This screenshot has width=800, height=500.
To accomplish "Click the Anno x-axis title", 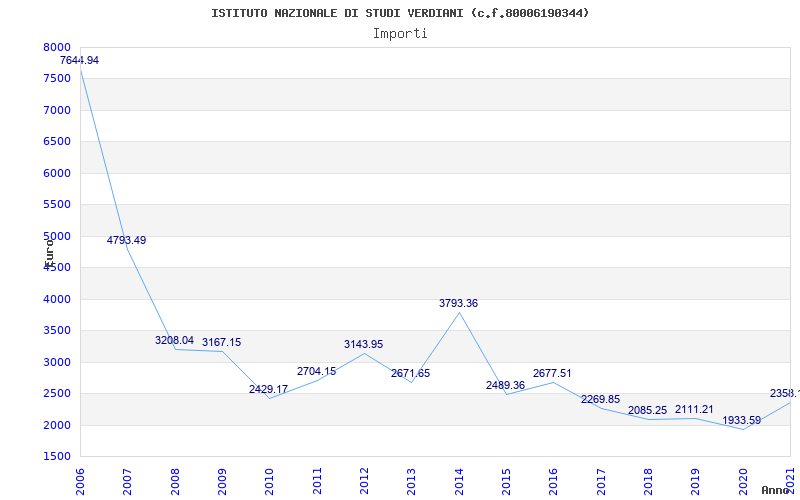I will tap(775, 490).
